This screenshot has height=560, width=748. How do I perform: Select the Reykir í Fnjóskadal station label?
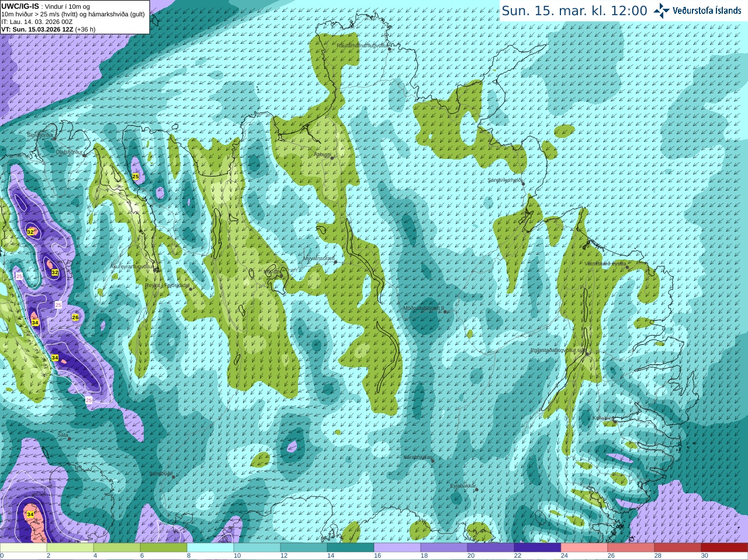[x=167, y=285]
